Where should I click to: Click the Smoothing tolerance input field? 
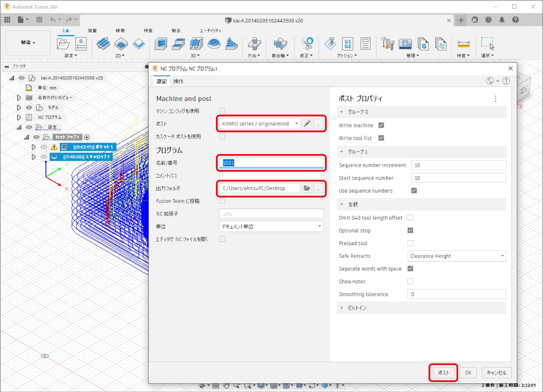tap(457, 294)
